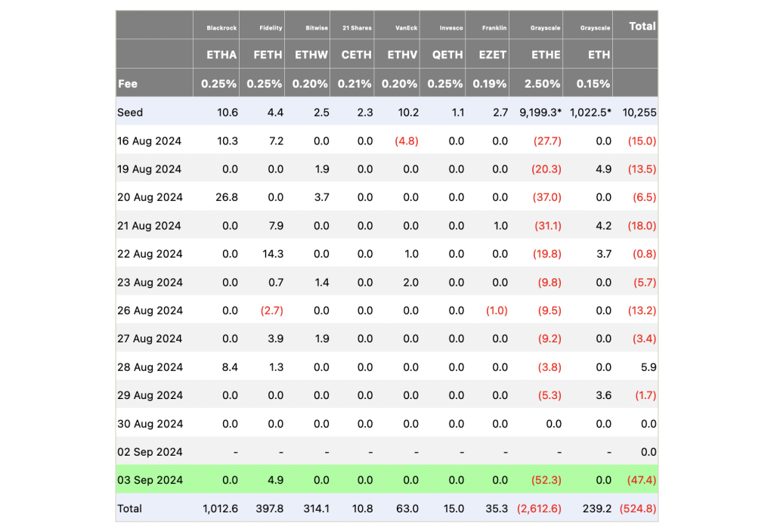Select the Fidelity issuer header
The height and width of the screenshot is (532, 774).
[271, 28]
